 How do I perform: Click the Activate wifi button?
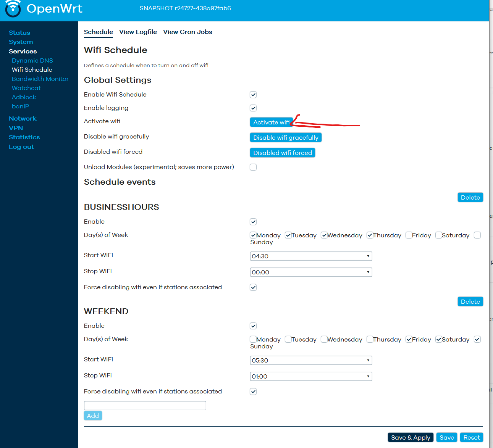[271, 122]
